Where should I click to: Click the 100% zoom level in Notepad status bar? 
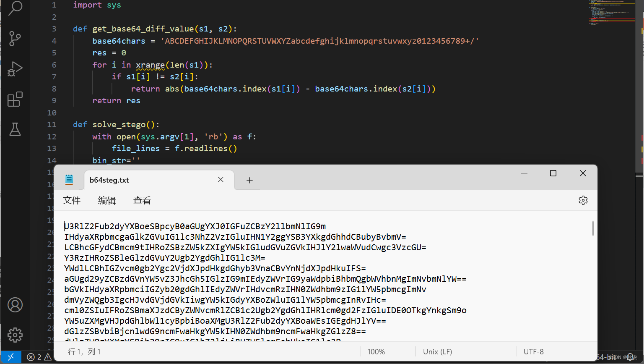coord(376,352)
